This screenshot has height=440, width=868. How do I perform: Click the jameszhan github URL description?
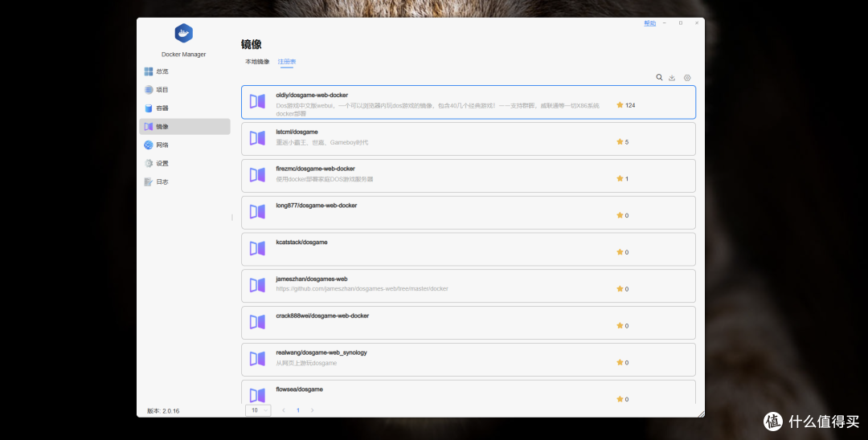tap(362, 288)
